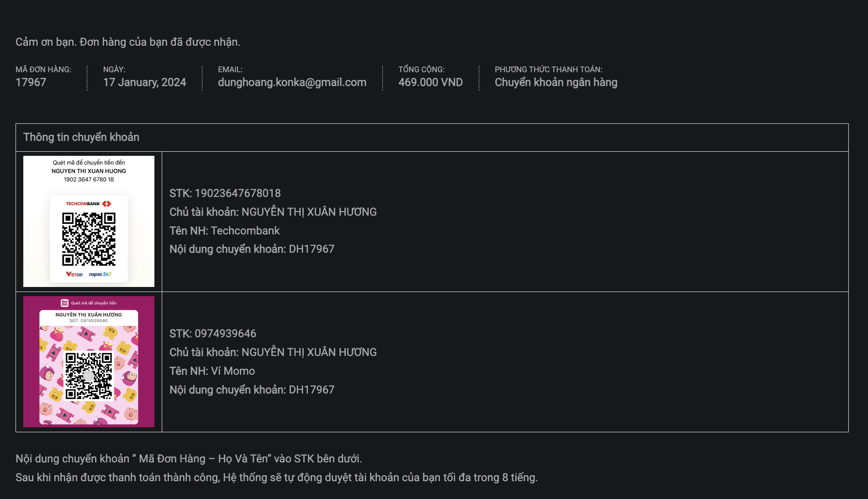Image resolution: width=868 pixels, height=499 pixels.
Task: Click the Momo logo icon
Action: (x=64, y=303)
